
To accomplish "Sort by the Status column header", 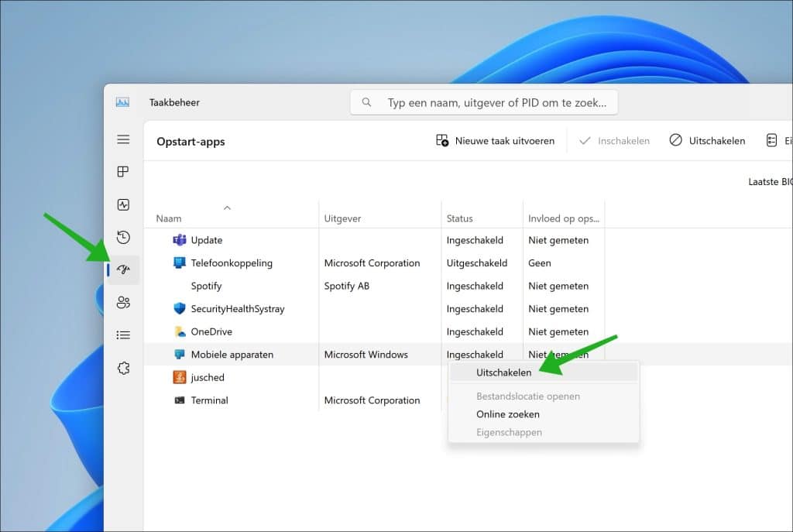I will 459,218.
